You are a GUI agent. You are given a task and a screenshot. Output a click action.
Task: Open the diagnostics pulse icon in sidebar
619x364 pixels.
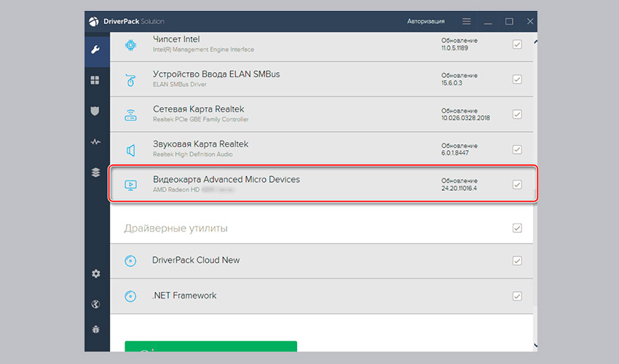[x=95, y=142]
